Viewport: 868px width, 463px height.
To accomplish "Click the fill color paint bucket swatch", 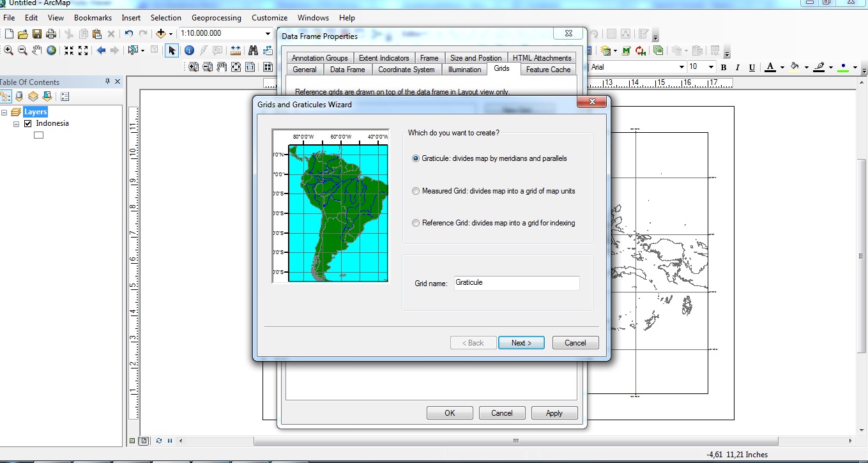I will coord(795,67).
